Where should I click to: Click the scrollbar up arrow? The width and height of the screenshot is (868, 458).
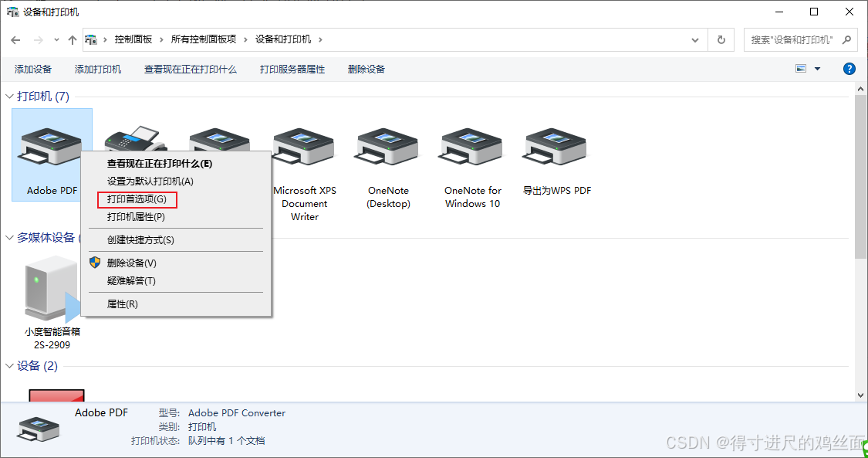[860, 89]
